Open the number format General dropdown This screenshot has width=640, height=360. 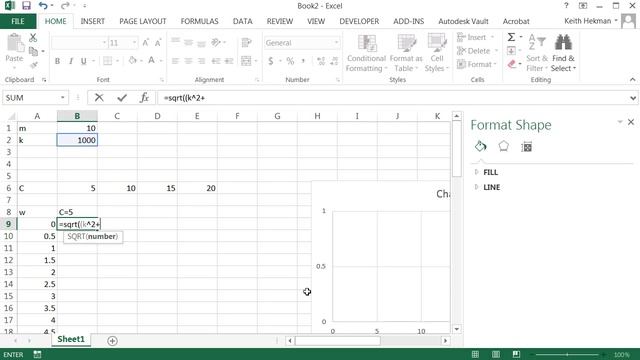[336, 42]
